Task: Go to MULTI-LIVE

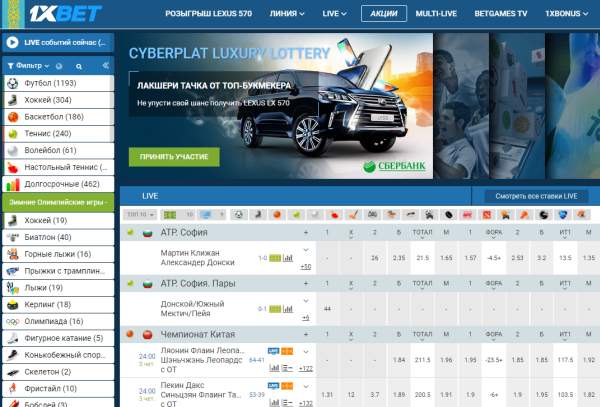Action: [x=436, y=14]
